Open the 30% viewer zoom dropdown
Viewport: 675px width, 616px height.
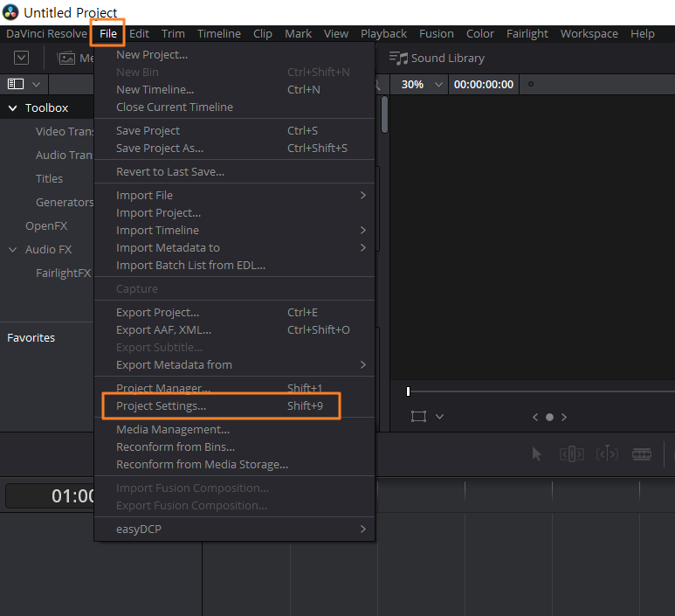pyautogui.click(x=421, y=85)
